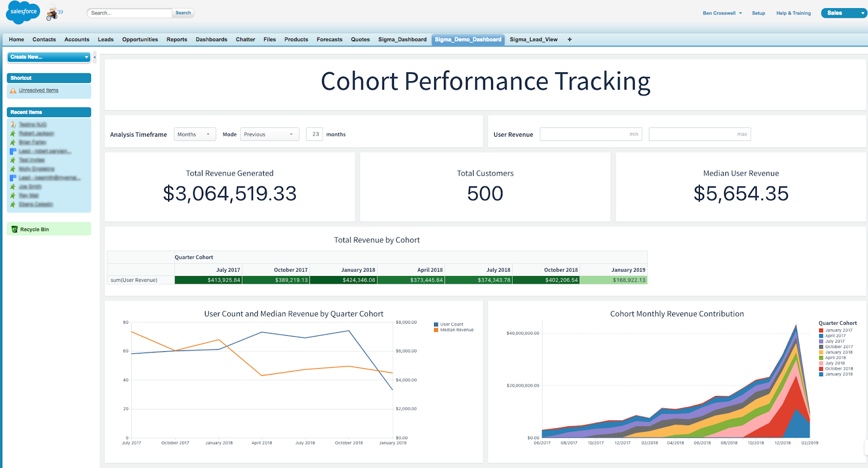This screenshot has width=868, height=468.
Task: Click the October 2018 Quarter Cohort legend swatch
Action: click(821, 369)
